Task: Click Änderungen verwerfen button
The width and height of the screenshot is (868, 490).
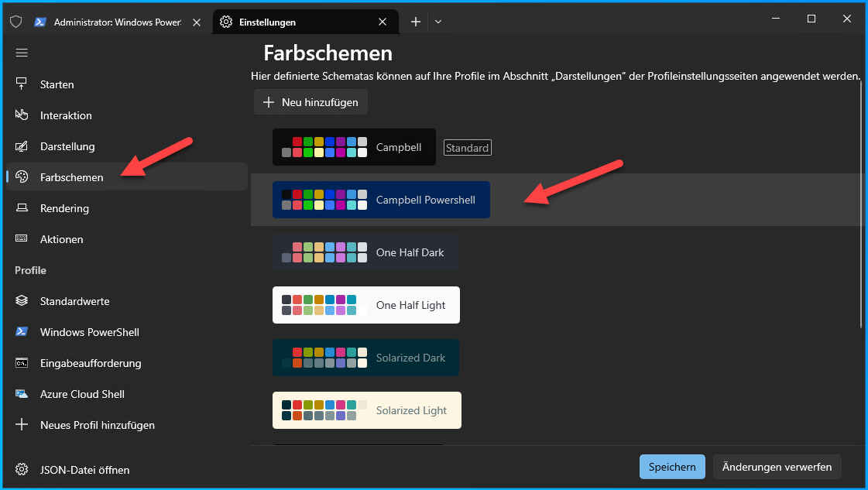Action: point(777,467)
